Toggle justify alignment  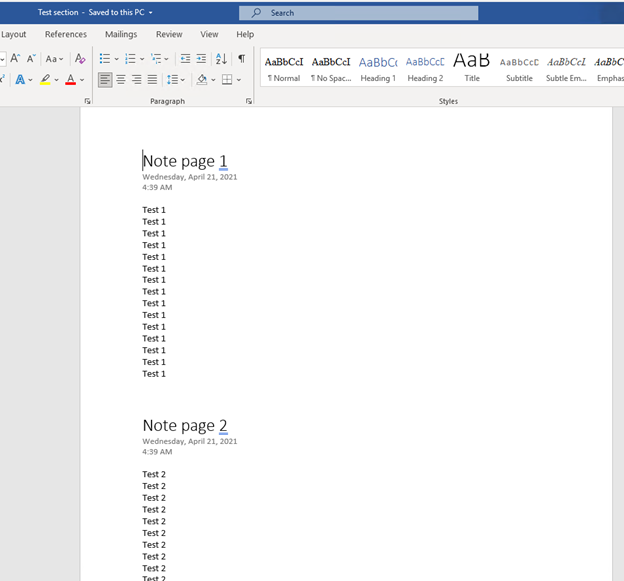(152, 80)
